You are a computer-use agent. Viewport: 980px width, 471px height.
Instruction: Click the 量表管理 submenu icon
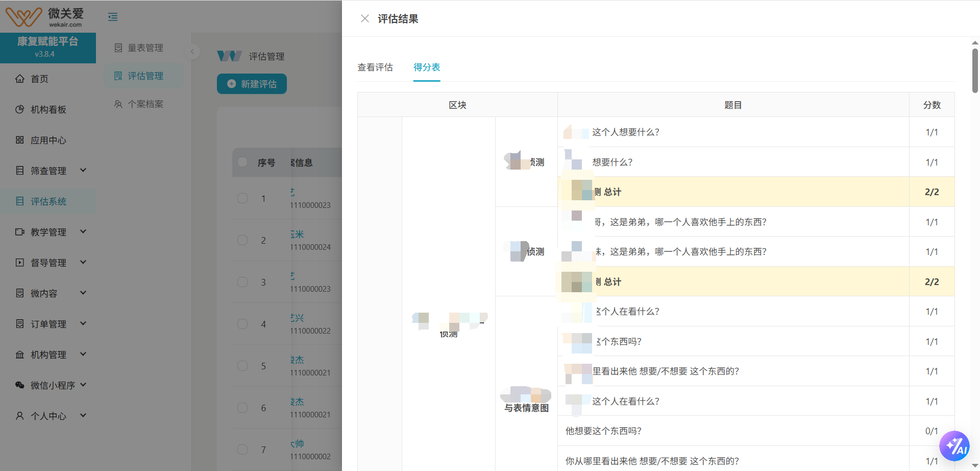[118, 48]
